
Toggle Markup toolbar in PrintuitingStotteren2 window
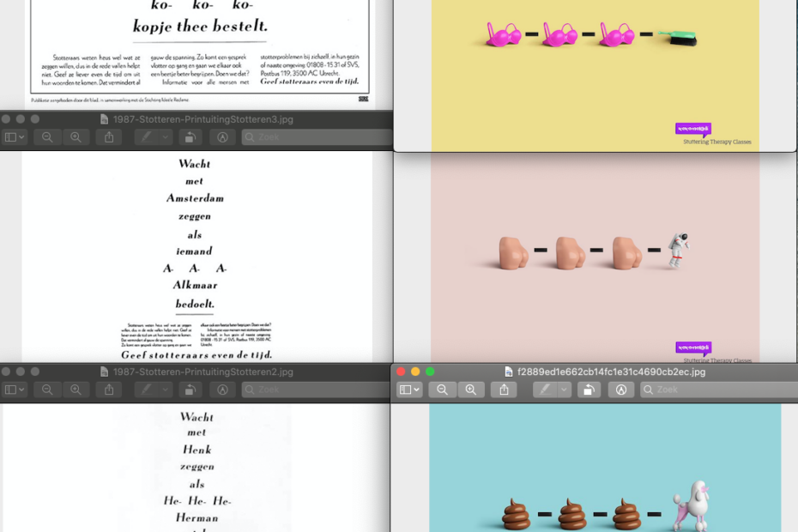coord(222,390)
